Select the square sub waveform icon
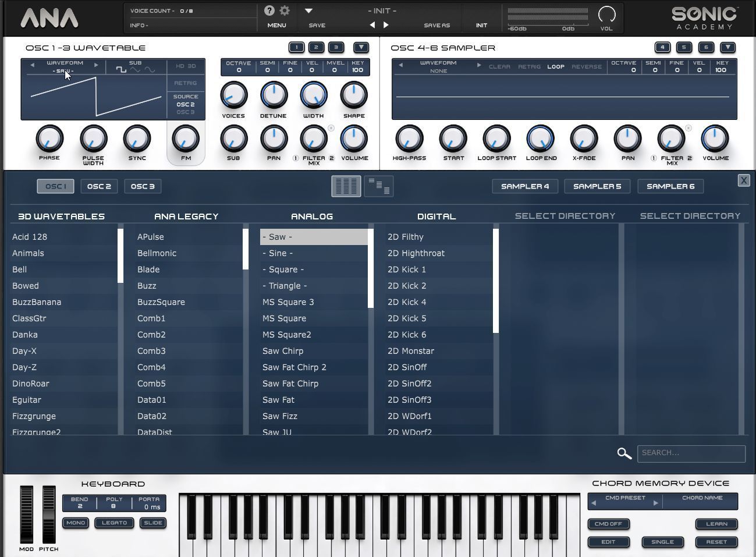This screenshot has height=557, width=756. click(121, 70)
